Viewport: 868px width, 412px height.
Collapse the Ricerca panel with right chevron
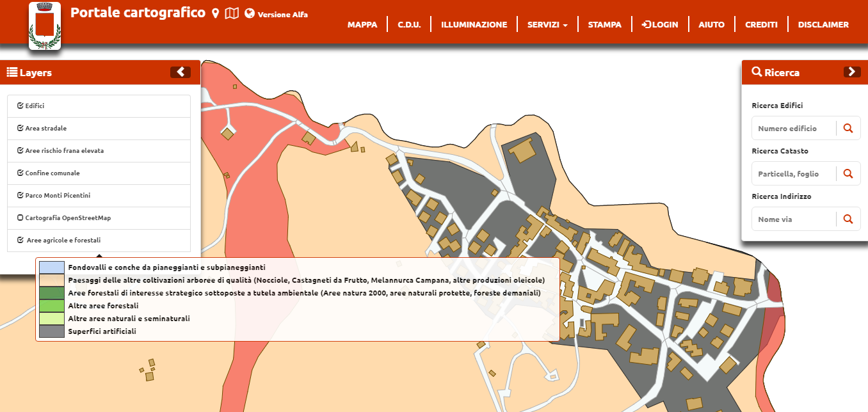[852, 72]
